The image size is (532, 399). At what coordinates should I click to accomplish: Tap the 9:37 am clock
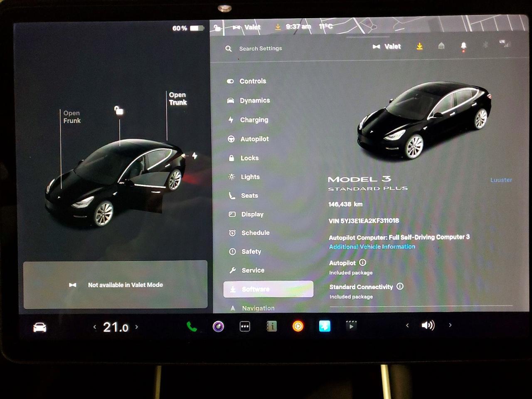tap(298, 27)
